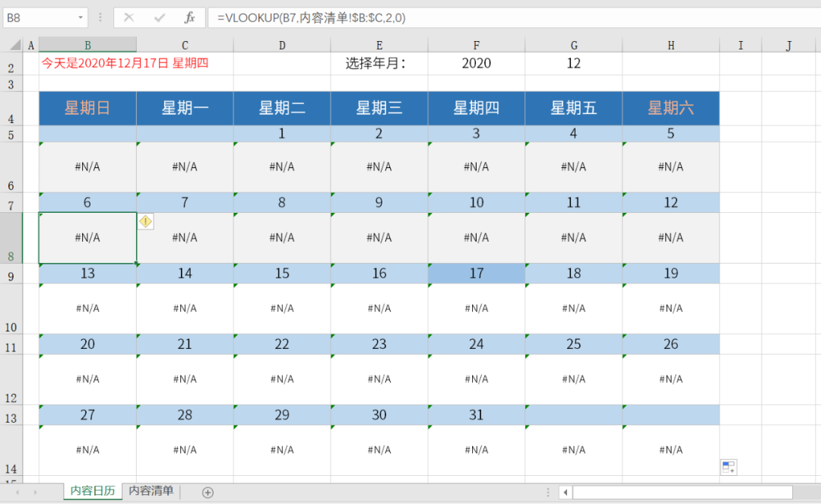Select the year cell showing 2020
Screen dimensions: 821x504
pyautogui.click(x=477, y=63)
